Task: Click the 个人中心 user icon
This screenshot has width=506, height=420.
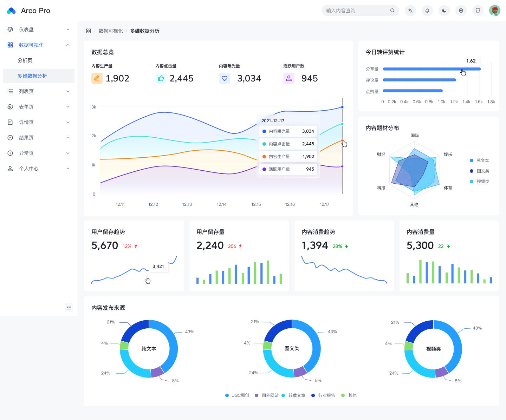Action: (x=10, y=169)
